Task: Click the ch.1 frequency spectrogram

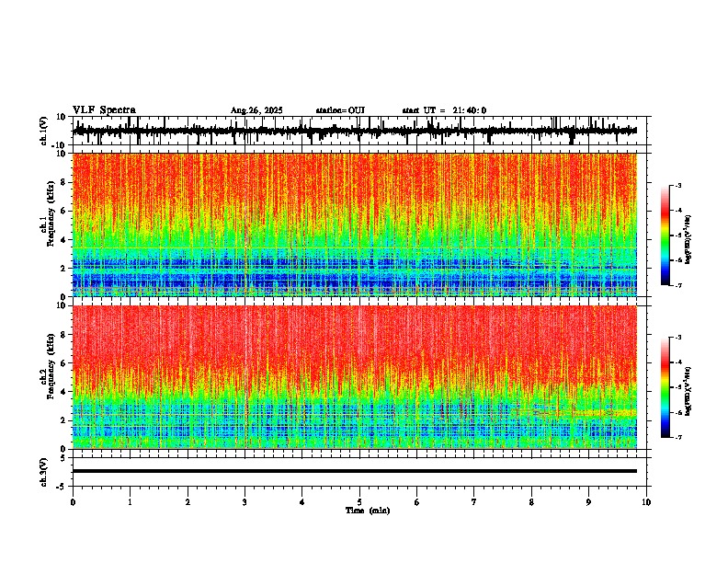Action: click(355, 224)
